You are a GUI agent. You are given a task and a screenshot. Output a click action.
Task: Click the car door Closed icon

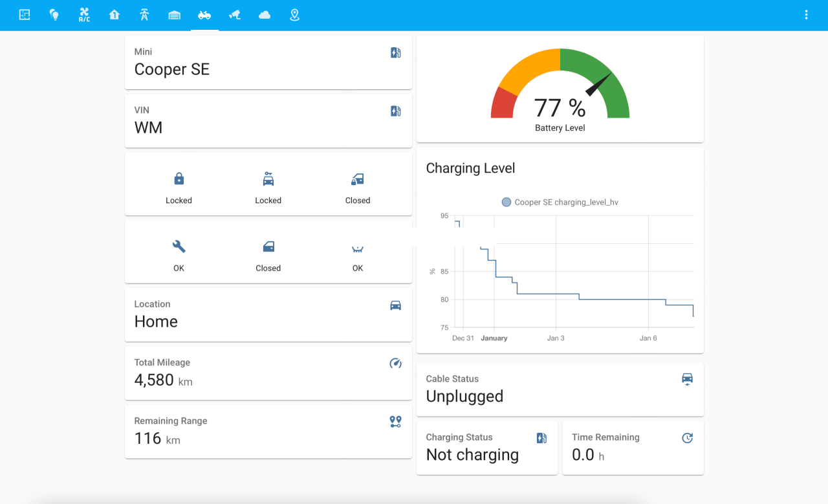click(x=268, y=247)
